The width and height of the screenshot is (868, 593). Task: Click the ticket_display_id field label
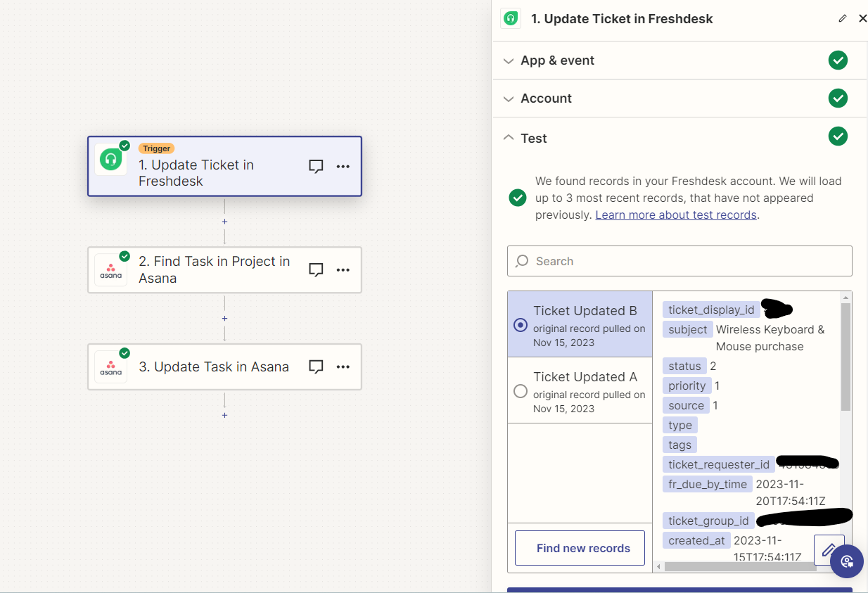[711, 310]
